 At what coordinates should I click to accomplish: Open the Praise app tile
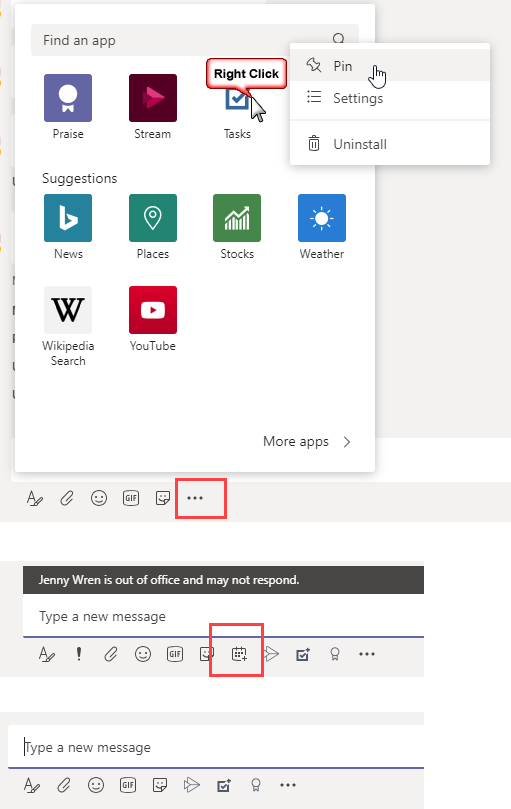pyautogui.click(x=68, y=98)
